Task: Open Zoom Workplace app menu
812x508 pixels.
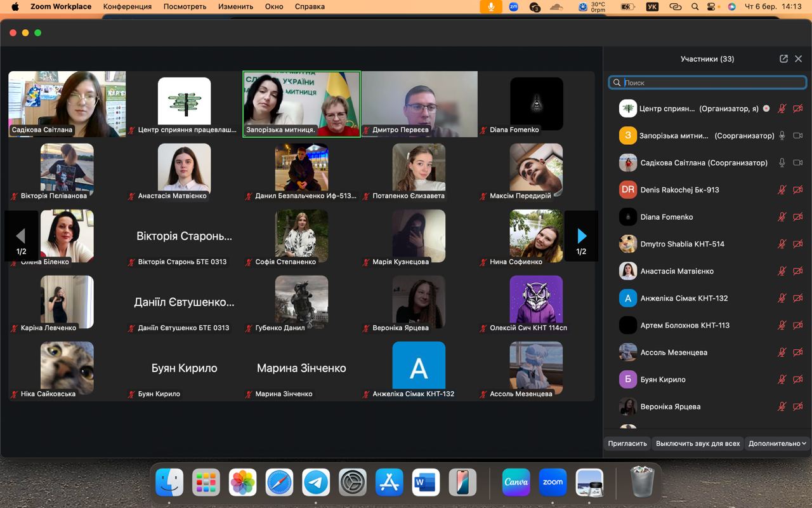Action: point(61,6)
